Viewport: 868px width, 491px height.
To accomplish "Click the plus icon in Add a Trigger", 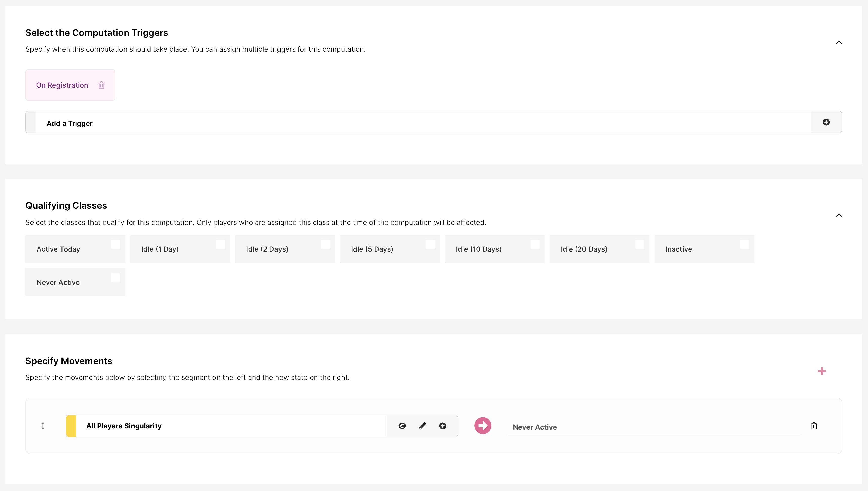I will [x=826, y=122].
